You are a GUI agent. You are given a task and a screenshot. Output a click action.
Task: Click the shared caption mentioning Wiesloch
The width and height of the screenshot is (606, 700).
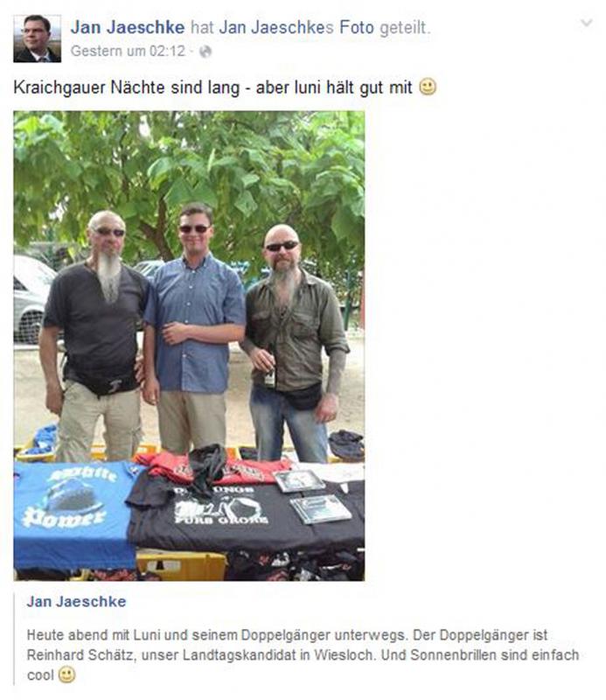(x=303, y=654)
